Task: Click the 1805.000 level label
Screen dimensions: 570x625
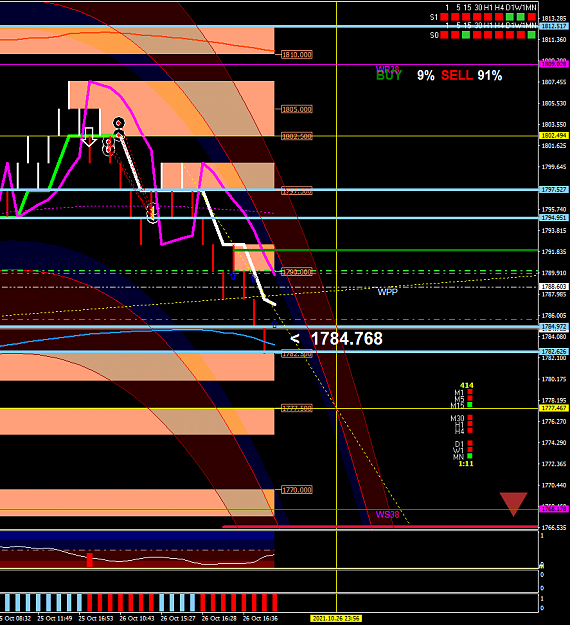Action: pos(297,109)
